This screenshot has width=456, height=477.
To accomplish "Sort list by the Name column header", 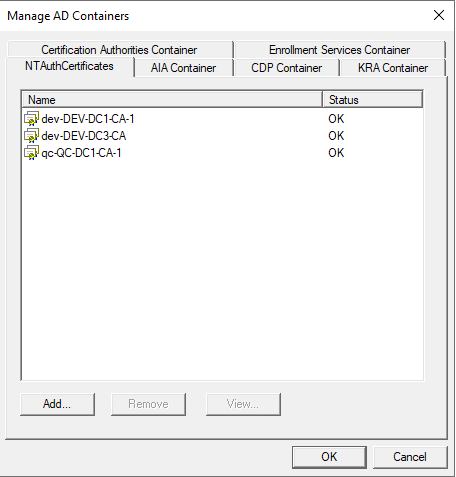I will 172,100.
